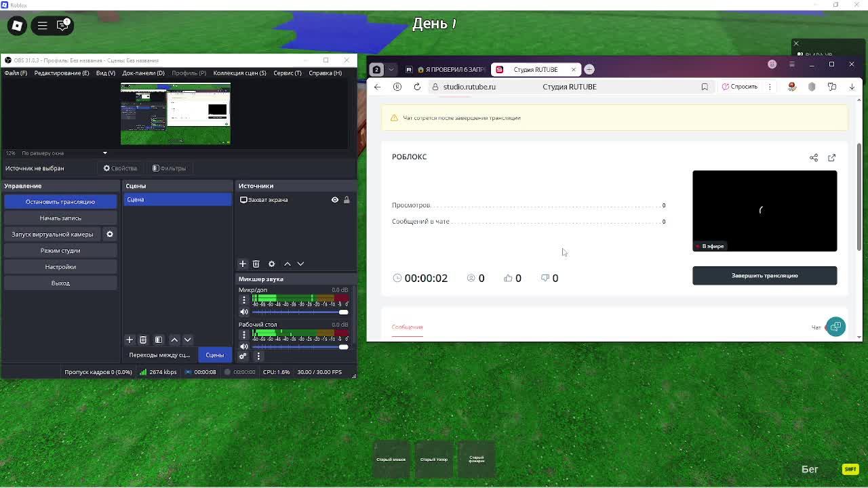Switch to the Студия RUTUBE browser tab
Image resolution: width=868 pixels, height=488 pixels.
click(x=535, y=69)
